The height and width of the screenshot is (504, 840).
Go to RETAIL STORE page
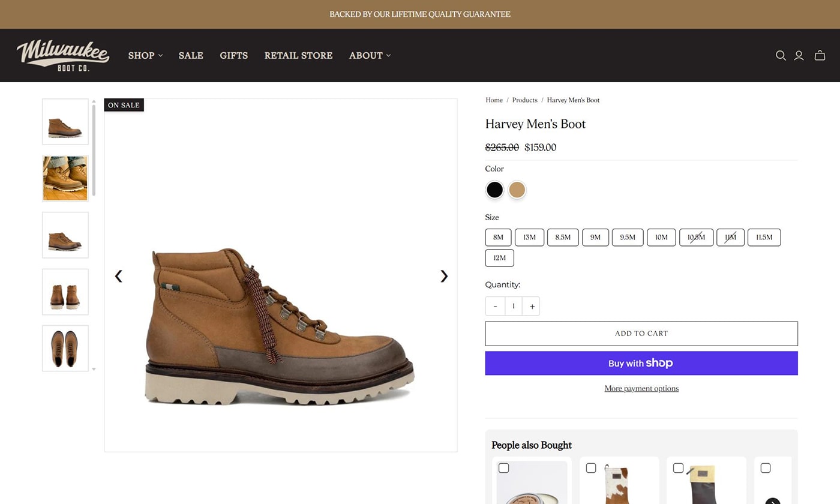(298, 55)
